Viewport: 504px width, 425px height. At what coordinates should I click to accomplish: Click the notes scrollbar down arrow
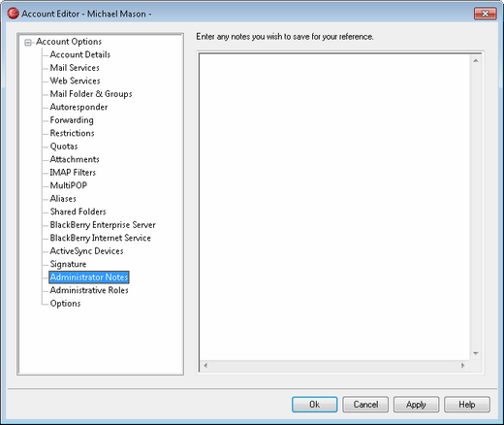[476, 353]
